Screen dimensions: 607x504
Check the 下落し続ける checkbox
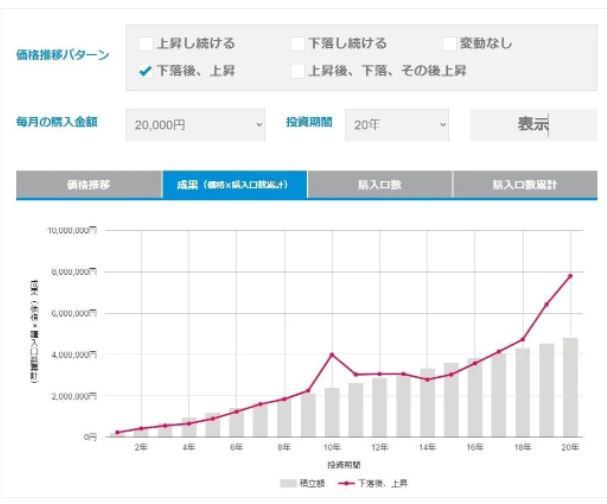tap(298, 44)
